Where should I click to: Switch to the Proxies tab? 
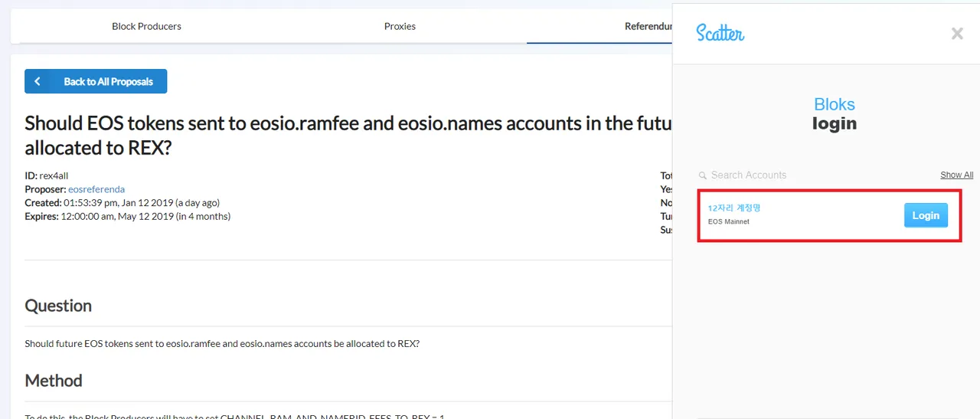point(400,26)
